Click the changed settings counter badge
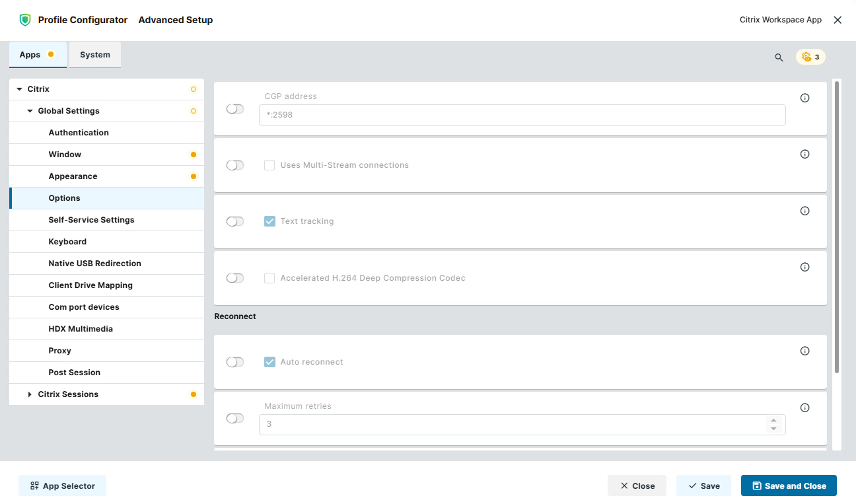This screenshot has height=504, width=856. point(810,57)
